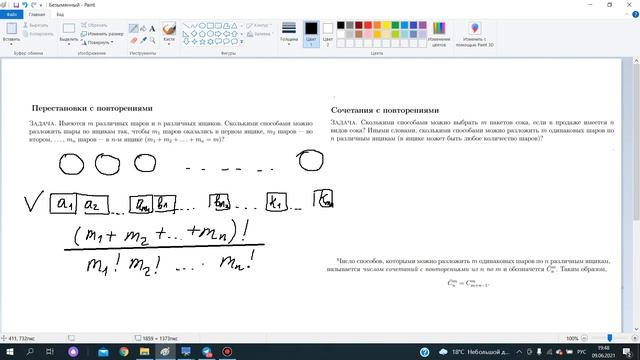
Task: Pick the triangle shape in Shapes gallery
Action: (234, 25)
